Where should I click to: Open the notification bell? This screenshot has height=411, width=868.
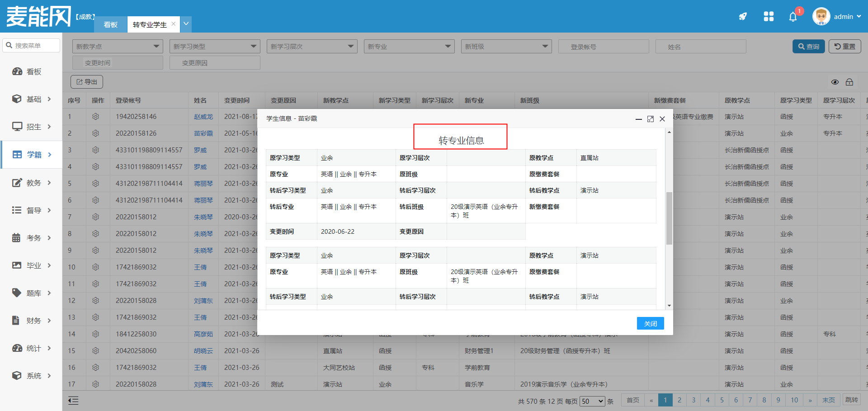(793, 17)
